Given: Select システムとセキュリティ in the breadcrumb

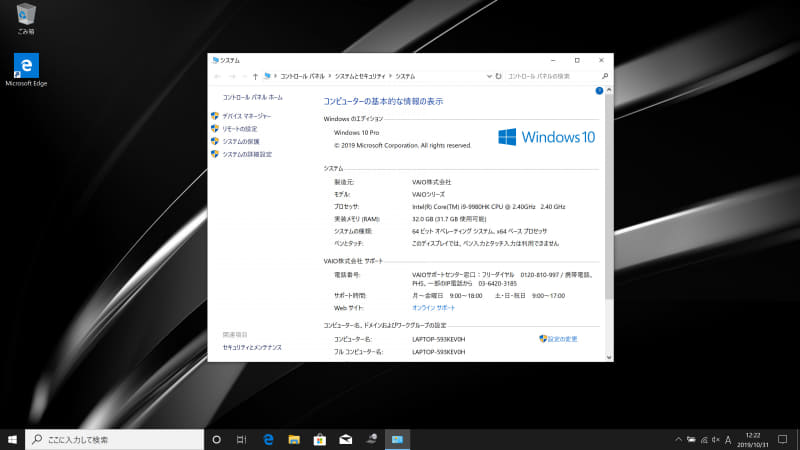Looking at the screenshot, I should [x=360, y=77].
